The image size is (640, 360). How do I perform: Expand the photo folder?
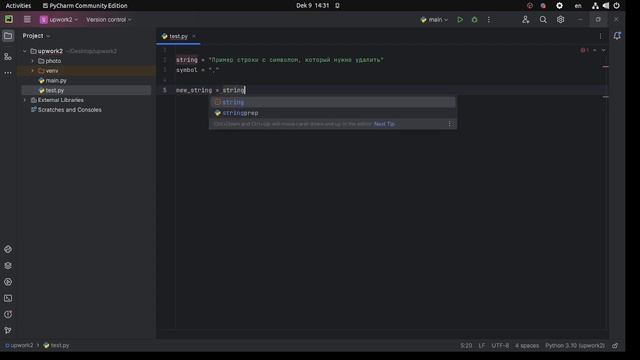click(x=33, y=61)
